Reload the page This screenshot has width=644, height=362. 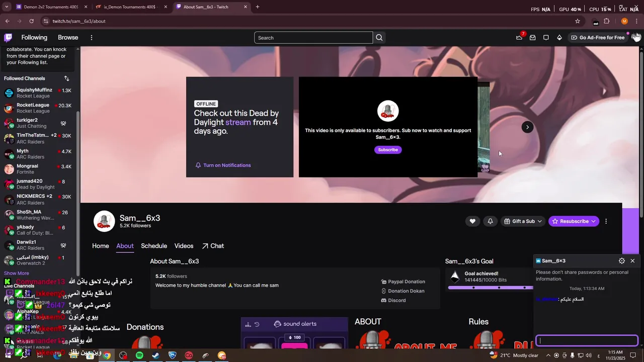31,21
